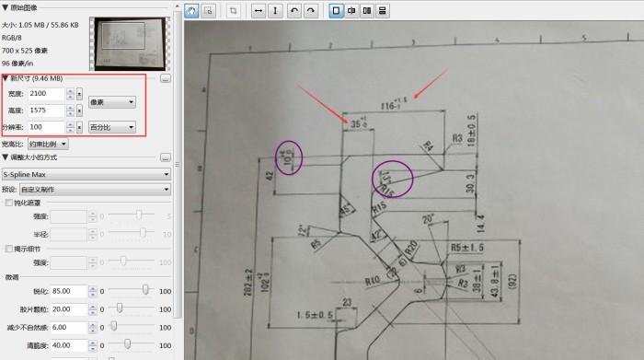Click the crop tool icon
Viewport: 644px width, 360px height.
coord(234,11)
